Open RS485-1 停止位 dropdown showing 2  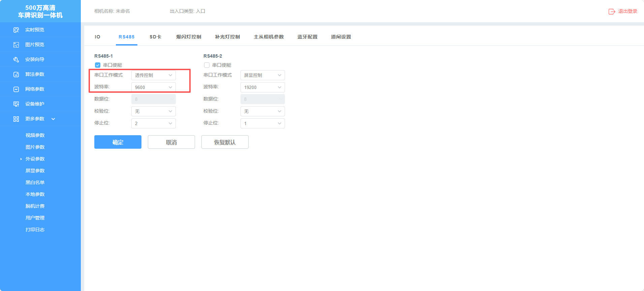[154, 123]
